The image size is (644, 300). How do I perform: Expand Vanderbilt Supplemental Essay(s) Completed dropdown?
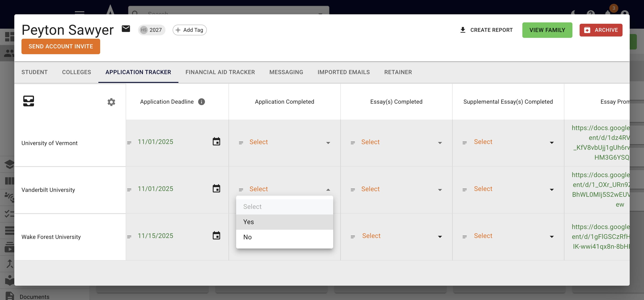pyautogui.click(x=552, y=190)
